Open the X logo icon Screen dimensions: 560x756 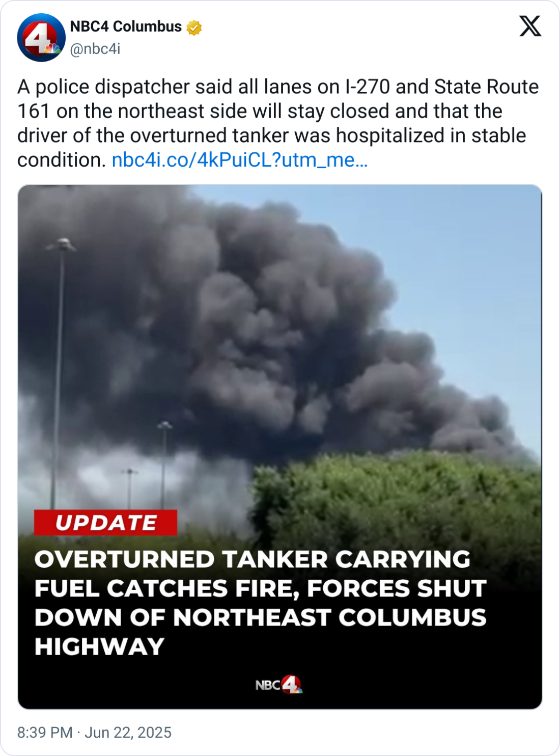(530, 26)
